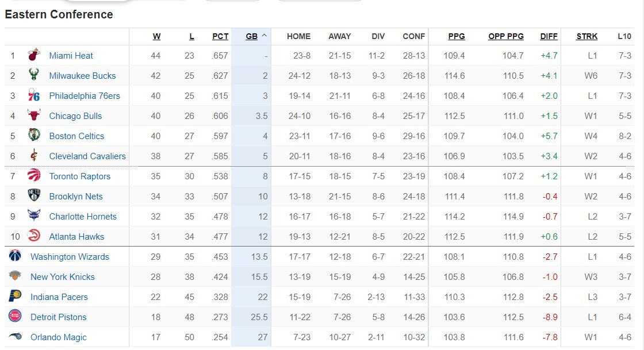This screenshot has height=350, width=644.
Task: Click the Brooklyn Nets logo icon
Action: (34, 197)
